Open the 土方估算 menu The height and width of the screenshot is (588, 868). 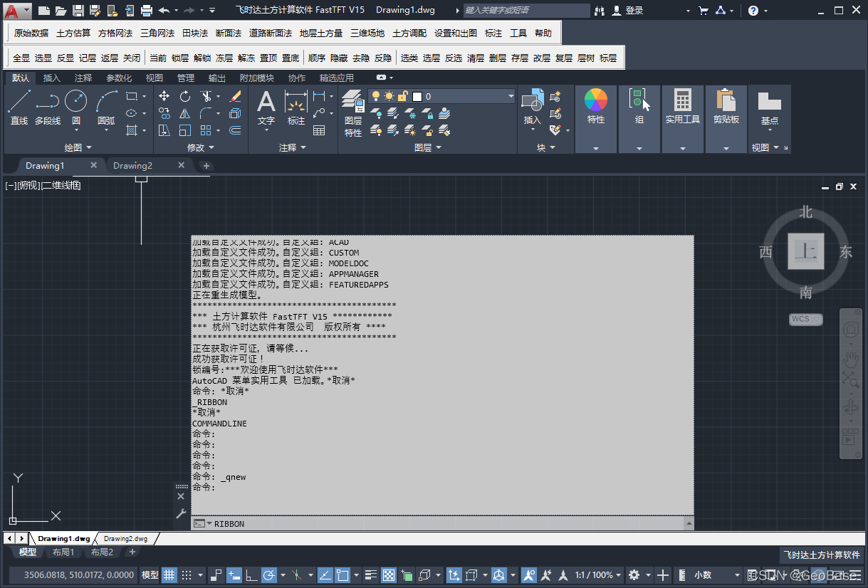73,33
